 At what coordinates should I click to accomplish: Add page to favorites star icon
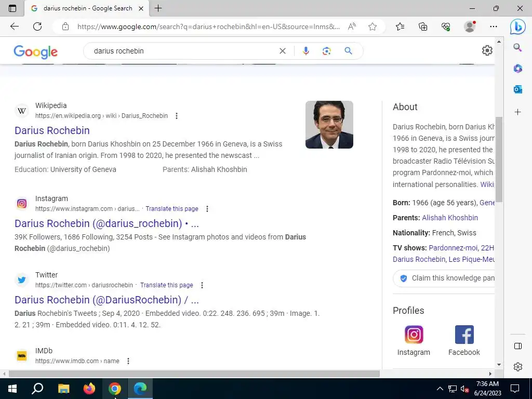(x=373, y=26)
